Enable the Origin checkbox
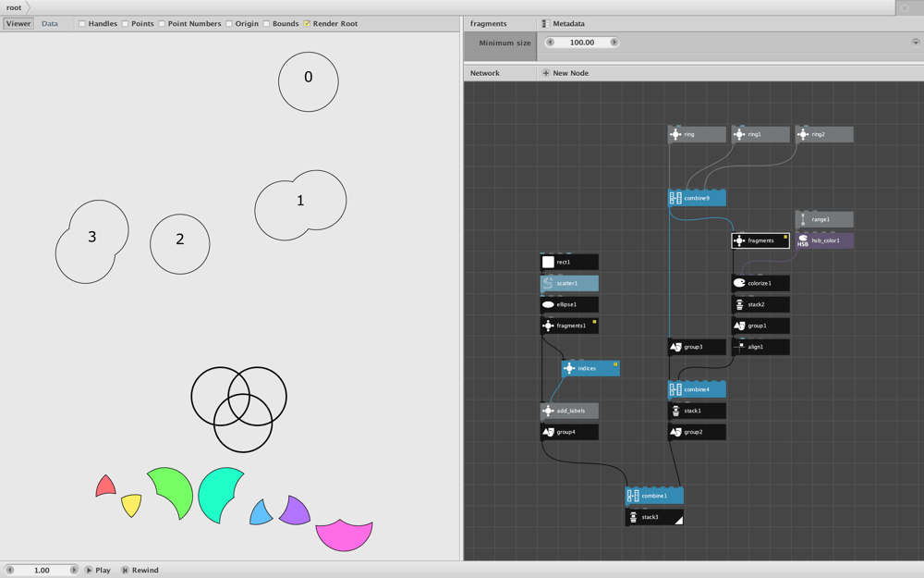The height and width of the screenshot is (578, 924). pos(229,24)
